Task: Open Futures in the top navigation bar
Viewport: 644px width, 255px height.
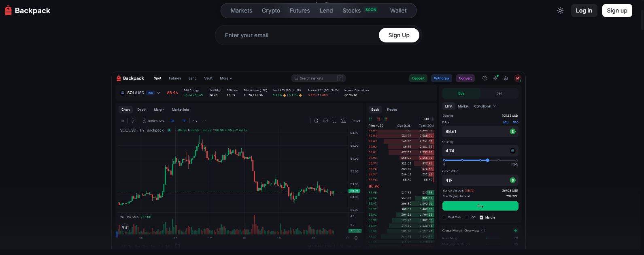Action: 300,11
